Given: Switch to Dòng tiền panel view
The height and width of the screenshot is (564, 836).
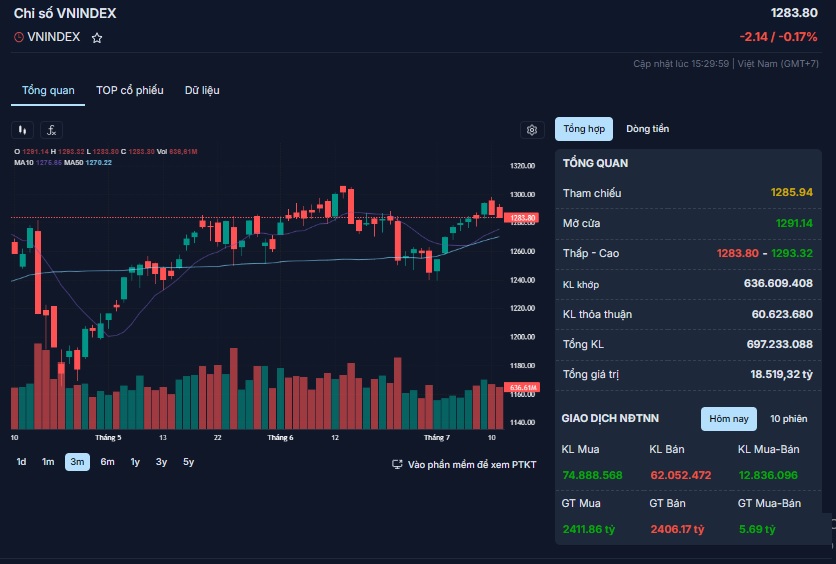Looking at the screenshot, I should click(647, 129).
